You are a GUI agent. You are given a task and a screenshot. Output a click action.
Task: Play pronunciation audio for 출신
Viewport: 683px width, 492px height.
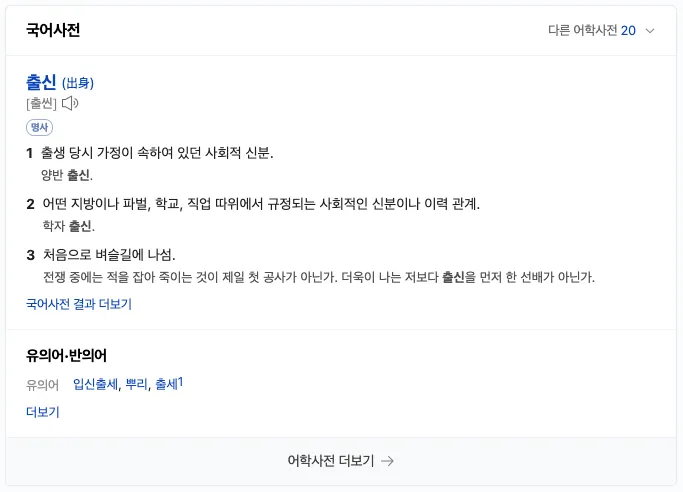point(70,104)
